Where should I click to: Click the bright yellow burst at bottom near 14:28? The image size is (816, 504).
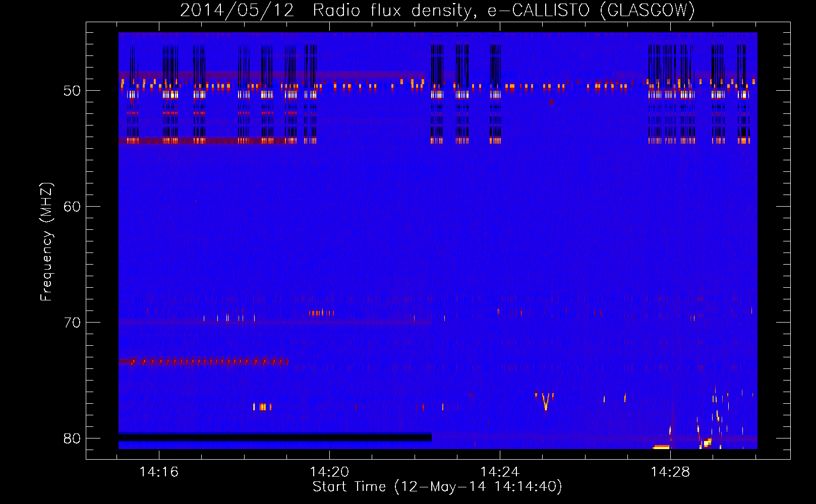(661, 447)
